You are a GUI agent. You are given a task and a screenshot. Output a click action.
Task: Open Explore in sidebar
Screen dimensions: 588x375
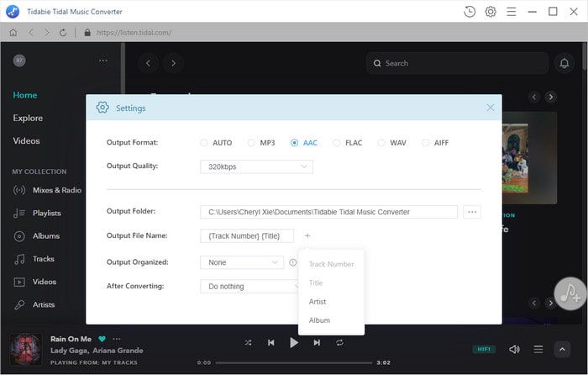click(x=28, y=118)
